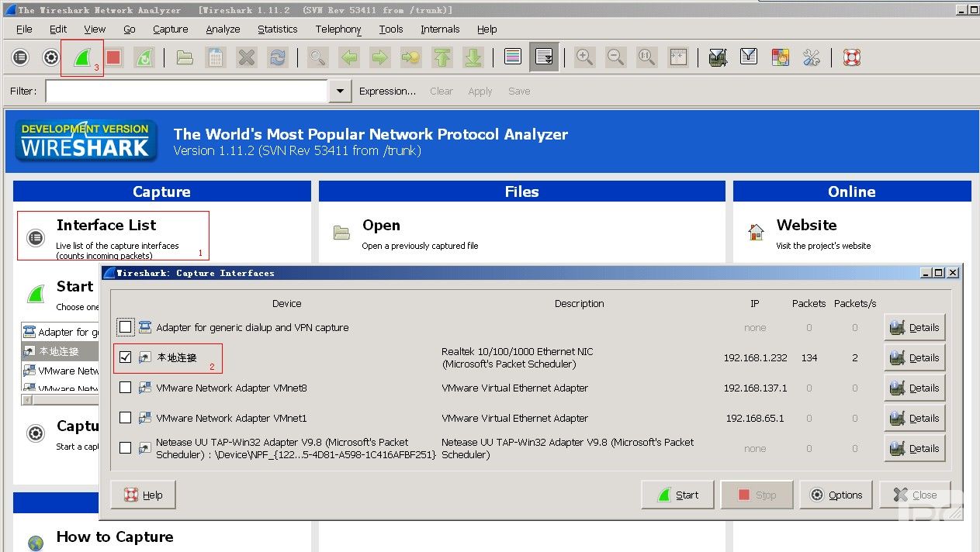This screenshot has width=980, height=552.
Task: Go forward in packet history
Action: 379,57
